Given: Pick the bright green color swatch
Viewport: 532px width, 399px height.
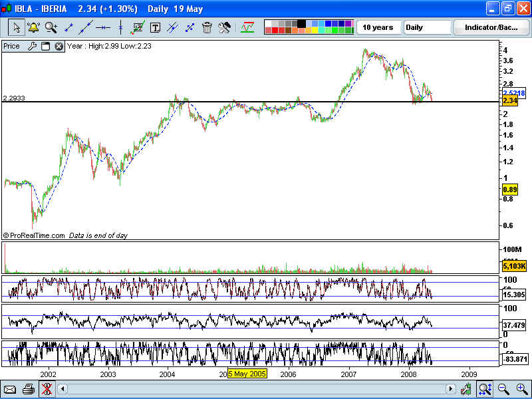Looking at the screenshot, I should pos(335,30).
